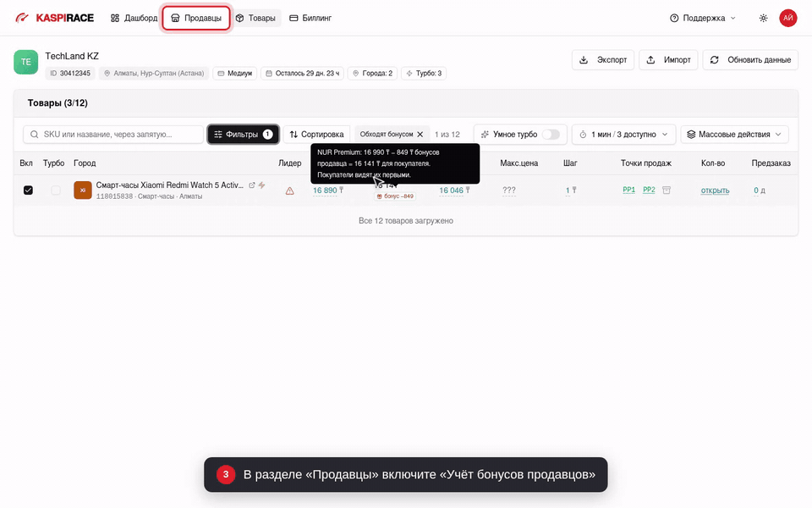
Task: Click the Экспорт button
Action: (603, 59)
